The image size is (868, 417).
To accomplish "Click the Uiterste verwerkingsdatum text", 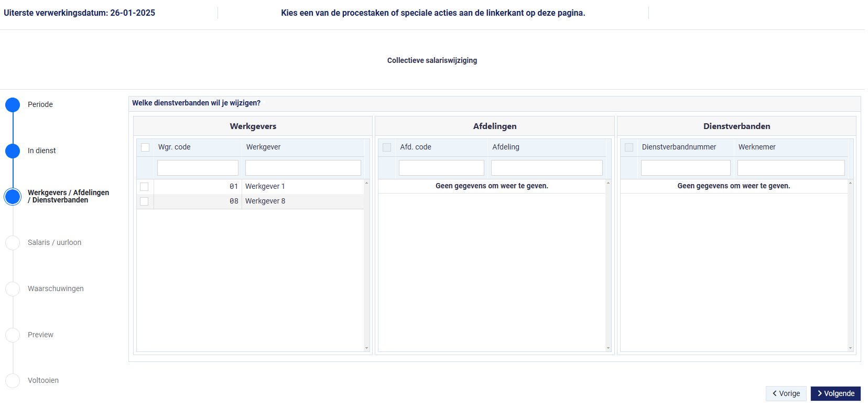I will [x=79, y=13].
